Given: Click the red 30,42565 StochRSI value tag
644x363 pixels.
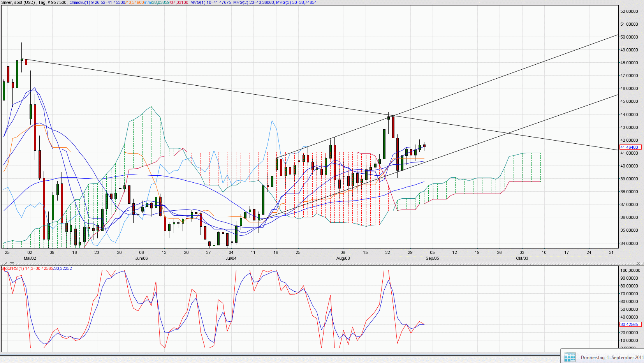Looking at the screenshot, I should 630,324.
